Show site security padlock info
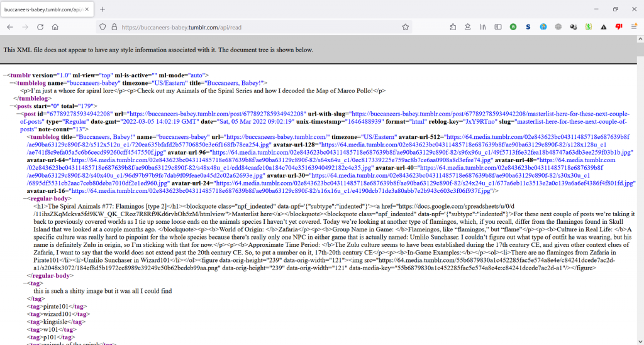 (x=114, y=27)
